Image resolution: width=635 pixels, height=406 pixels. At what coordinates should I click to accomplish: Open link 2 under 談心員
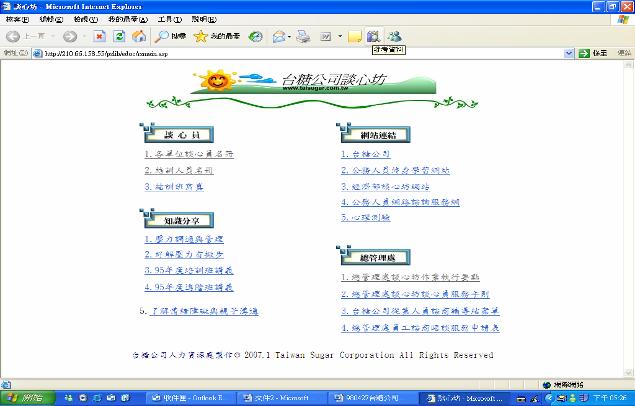179,170
